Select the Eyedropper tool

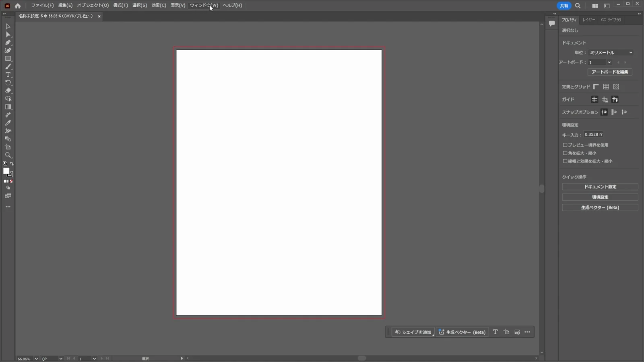pos(8,123)
